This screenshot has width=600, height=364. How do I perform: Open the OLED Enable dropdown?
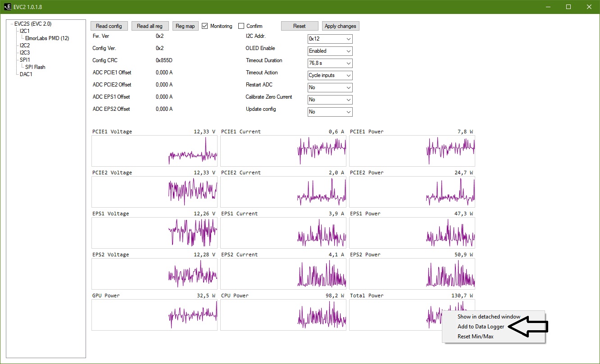330,51
